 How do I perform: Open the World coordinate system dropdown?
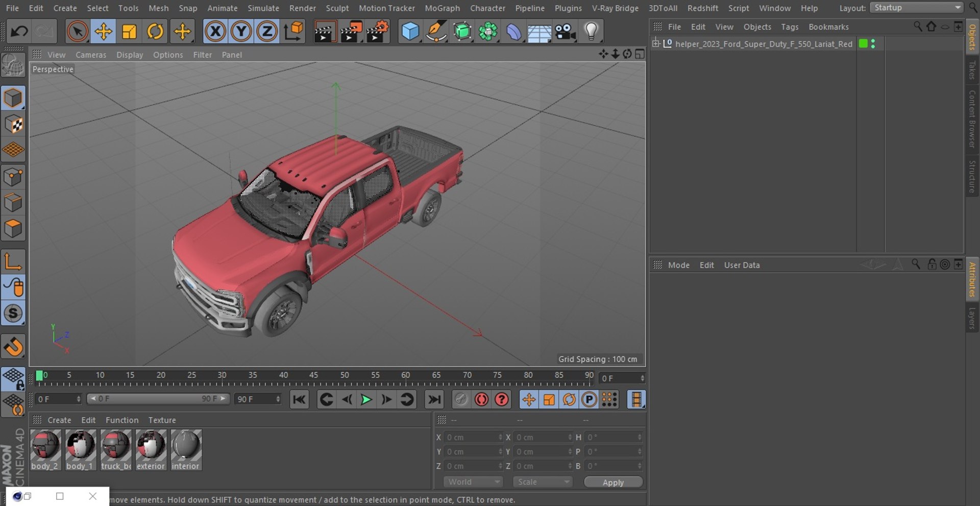473,482
